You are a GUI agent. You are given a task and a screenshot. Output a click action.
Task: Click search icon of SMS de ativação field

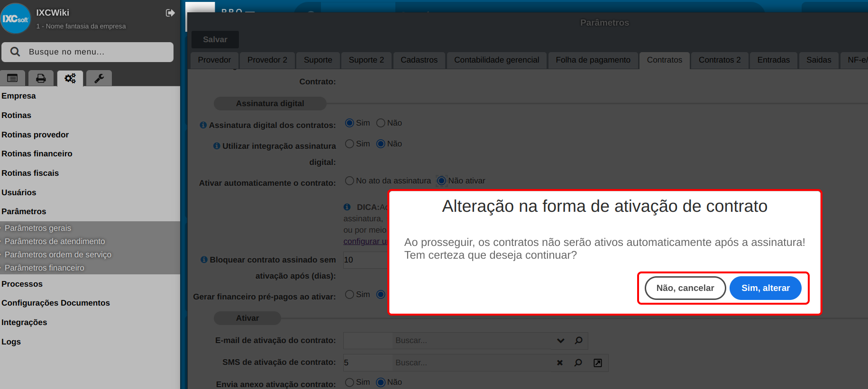pos(578,362)
